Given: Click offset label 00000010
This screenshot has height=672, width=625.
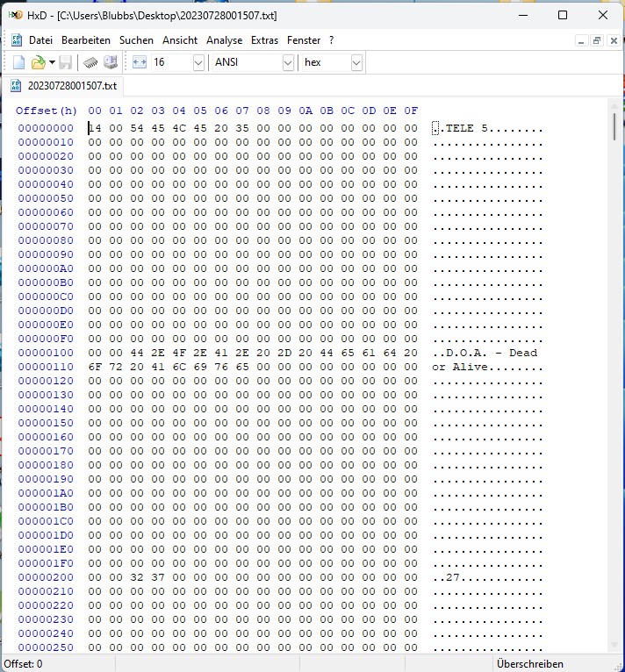Looking at the screenshot, I should click(46, 142).
